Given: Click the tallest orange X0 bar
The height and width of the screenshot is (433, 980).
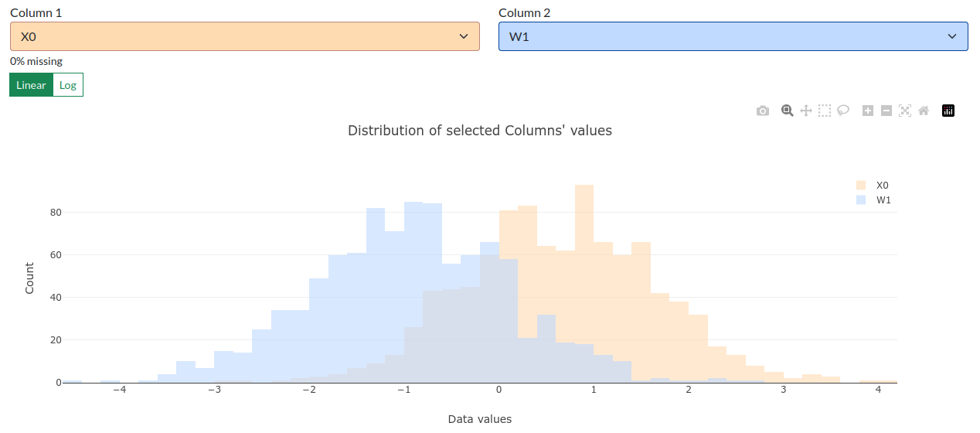Looking at the screenshot, I should pos(584,283).
